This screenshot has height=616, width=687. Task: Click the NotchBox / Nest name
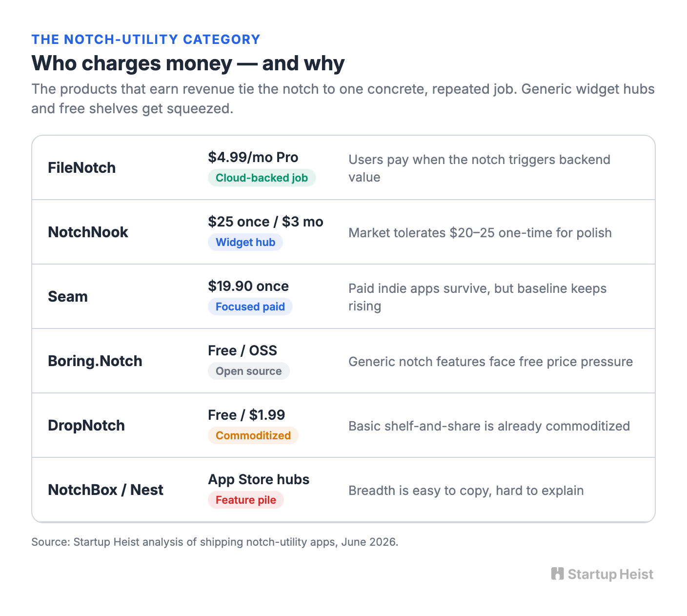(105, 490)
